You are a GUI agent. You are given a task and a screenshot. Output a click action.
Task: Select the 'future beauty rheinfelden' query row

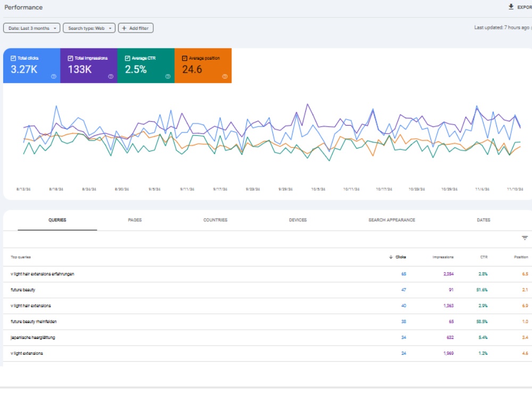click(x=268, y=322)
